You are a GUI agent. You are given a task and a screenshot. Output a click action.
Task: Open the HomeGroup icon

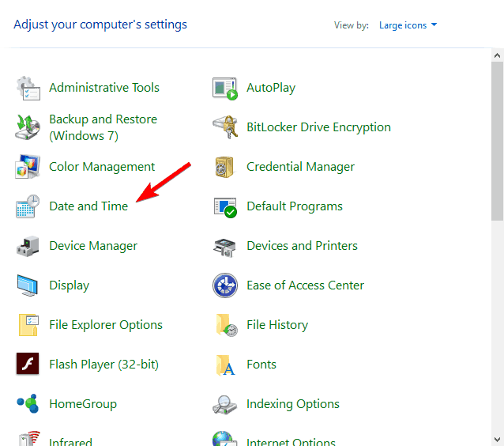click(x=28, y=403)
